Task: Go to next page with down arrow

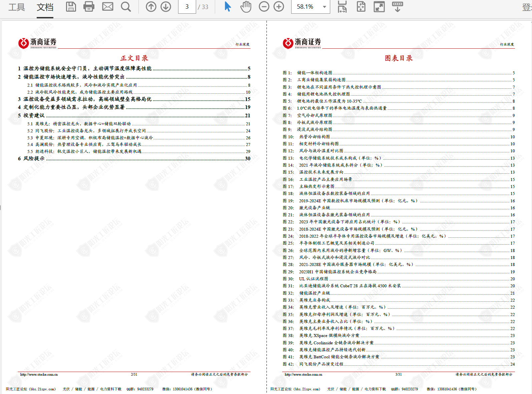Action: [166, 7]
